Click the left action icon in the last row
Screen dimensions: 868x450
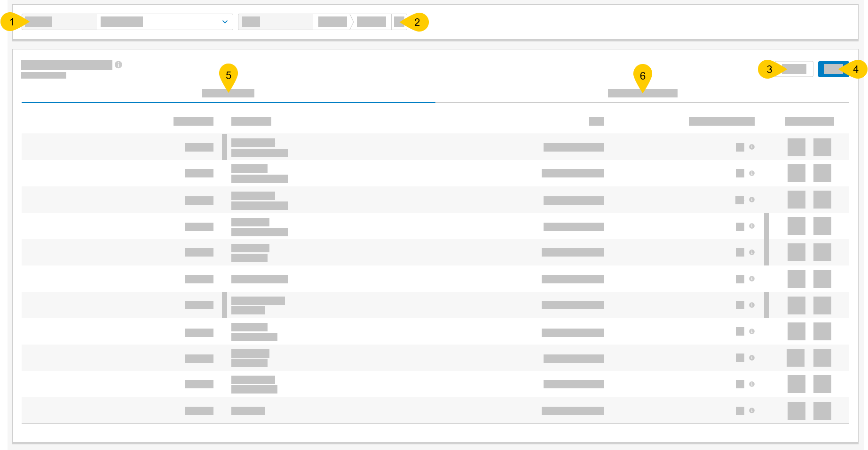[797, 410]
